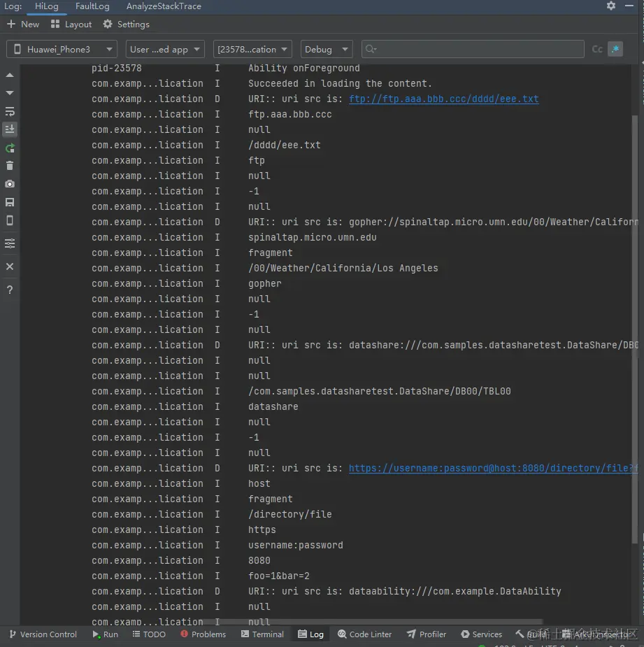644x647 pixels.
Task: Open the Layout options
Action: click(x=71, y=24)
